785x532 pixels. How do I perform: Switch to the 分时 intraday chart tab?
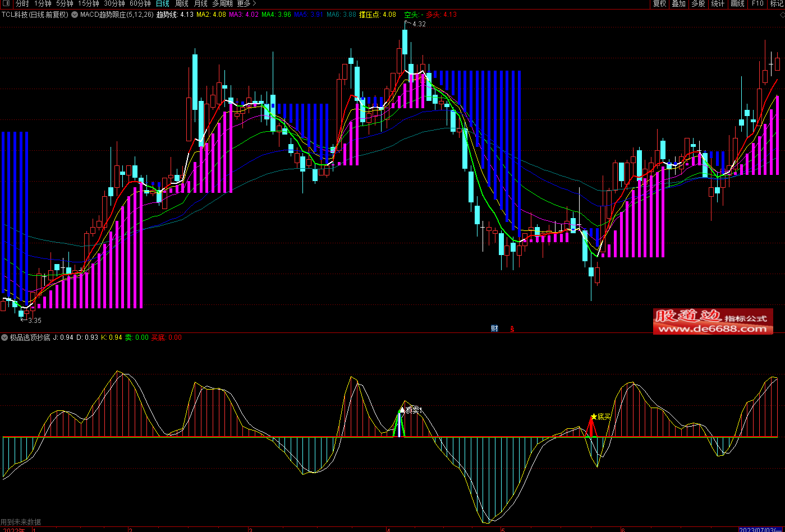(x=22, y=4)
